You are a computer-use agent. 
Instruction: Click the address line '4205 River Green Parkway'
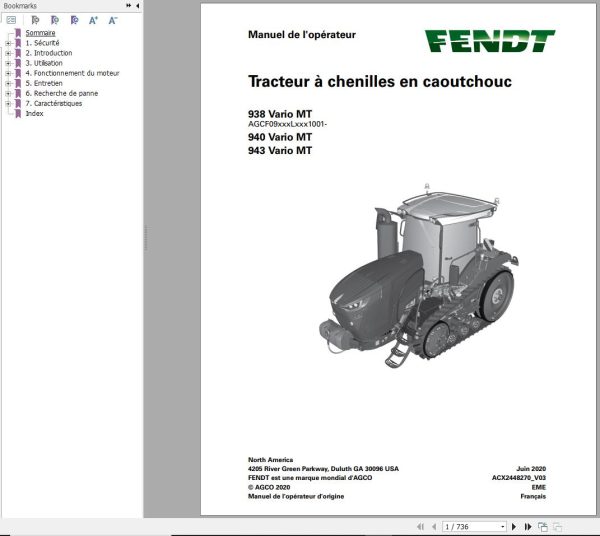pos(288,469)
